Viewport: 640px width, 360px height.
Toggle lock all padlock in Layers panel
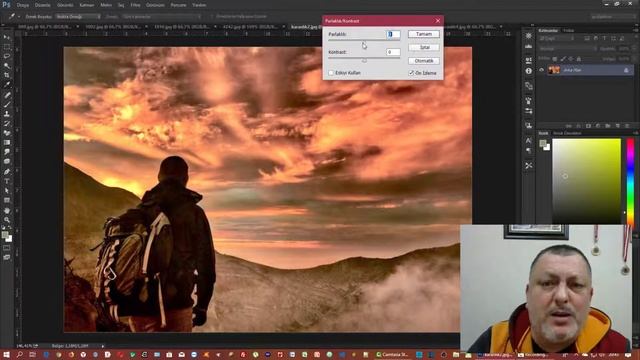coord(578,59)
